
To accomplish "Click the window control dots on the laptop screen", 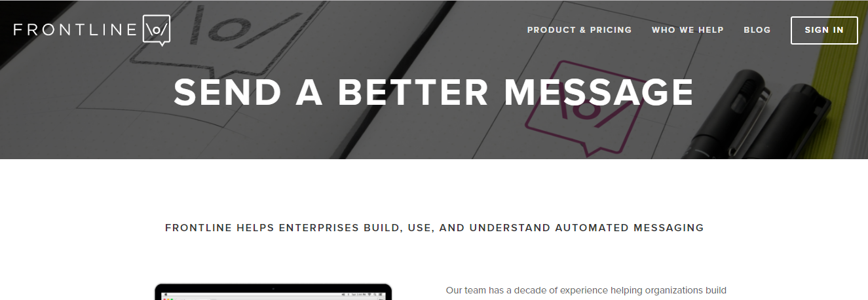I will pos(168,299).
